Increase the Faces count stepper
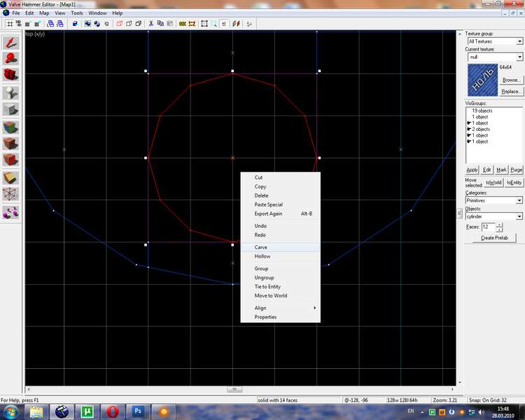The width and height of the screenshot is (525, 420). coord(499,225)
